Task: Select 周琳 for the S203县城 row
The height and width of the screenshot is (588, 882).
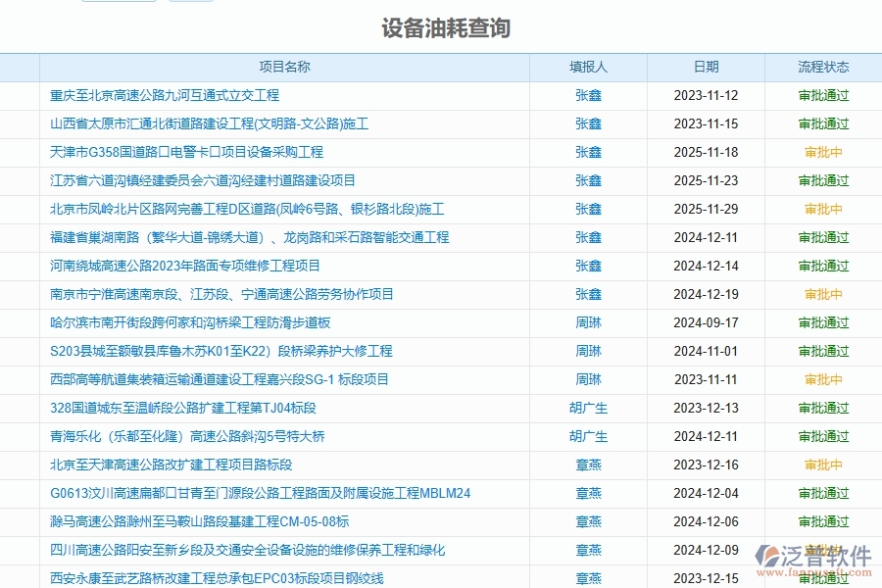Action: [x=588, y=351]
